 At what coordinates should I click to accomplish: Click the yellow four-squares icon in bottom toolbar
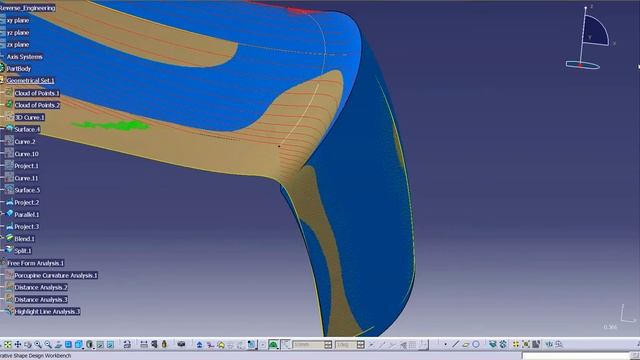[x=516, y=344]
